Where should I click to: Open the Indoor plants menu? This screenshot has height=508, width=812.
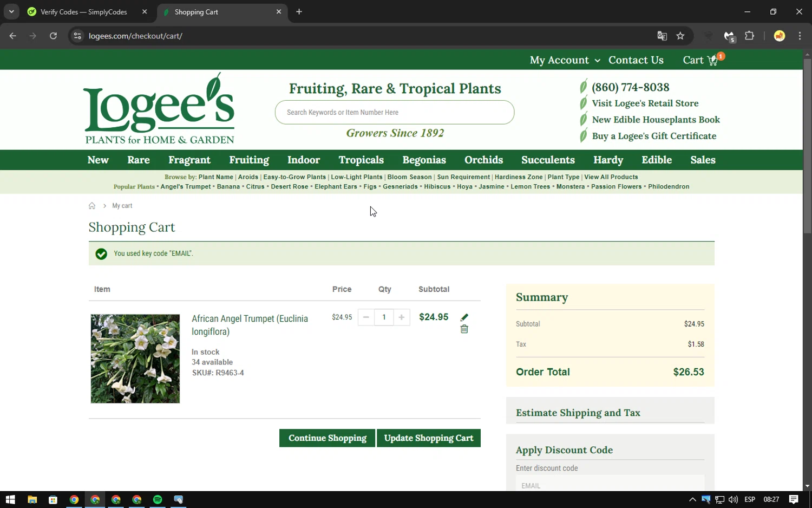point(304,160)
